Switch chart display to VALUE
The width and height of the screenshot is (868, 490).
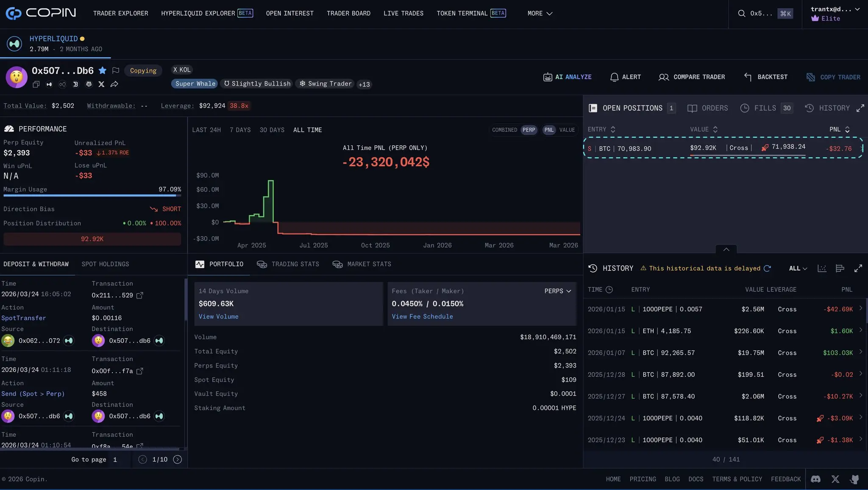point(567,130)
